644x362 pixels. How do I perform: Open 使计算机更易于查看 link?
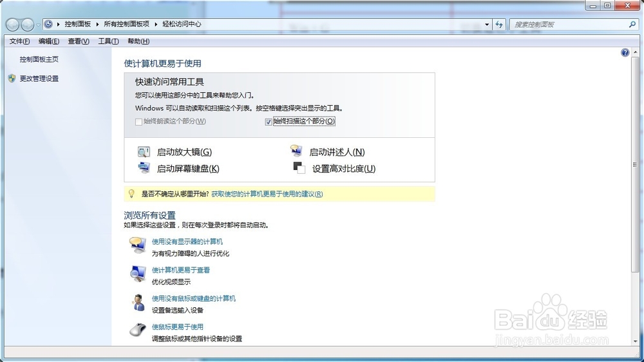pos(181,270)
